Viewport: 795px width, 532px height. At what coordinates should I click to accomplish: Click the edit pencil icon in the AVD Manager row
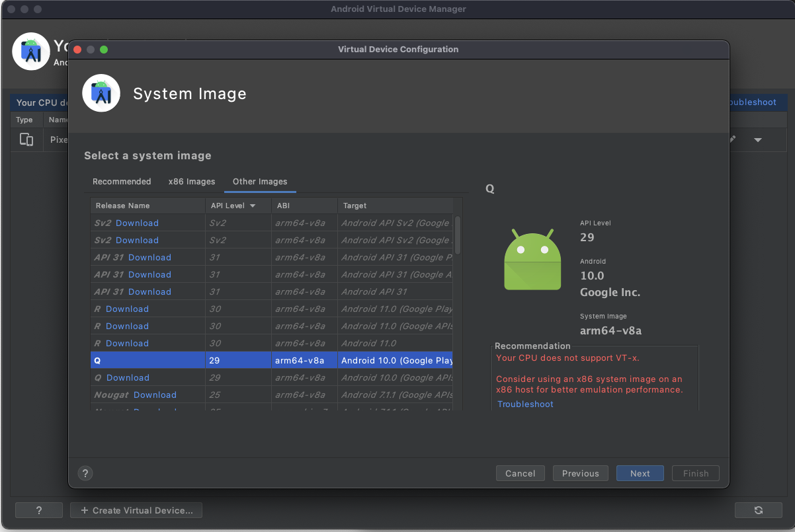pos(732,139)
